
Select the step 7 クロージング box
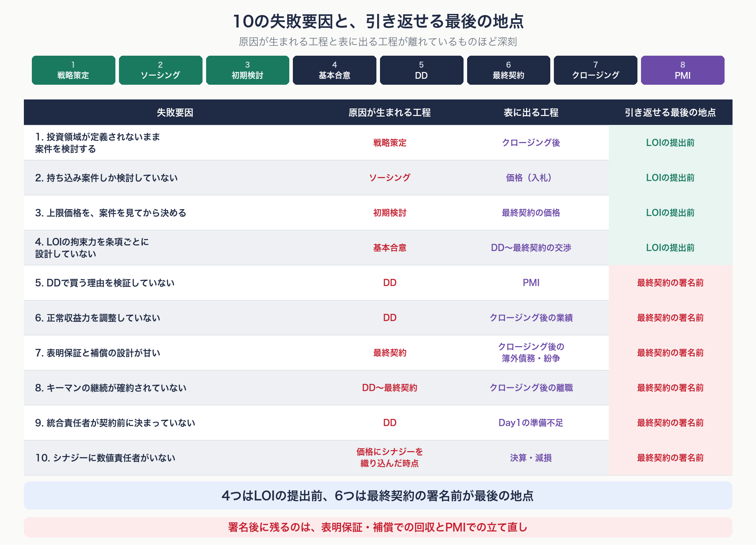596,70
